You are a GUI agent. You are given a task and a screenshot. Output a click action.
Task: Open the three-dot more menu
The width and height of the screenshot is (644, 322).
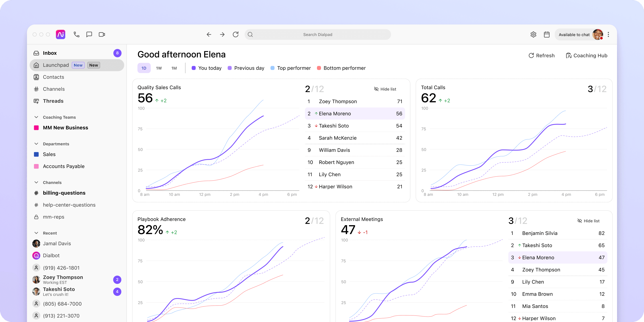click(x=609, y=34)
